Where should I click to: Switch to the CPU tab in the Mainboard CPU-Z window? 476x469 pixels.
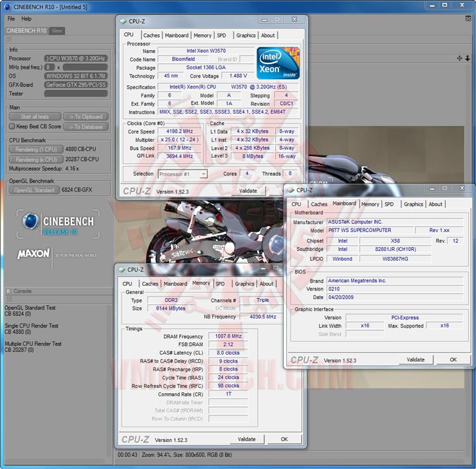click(x=296, y=204)
